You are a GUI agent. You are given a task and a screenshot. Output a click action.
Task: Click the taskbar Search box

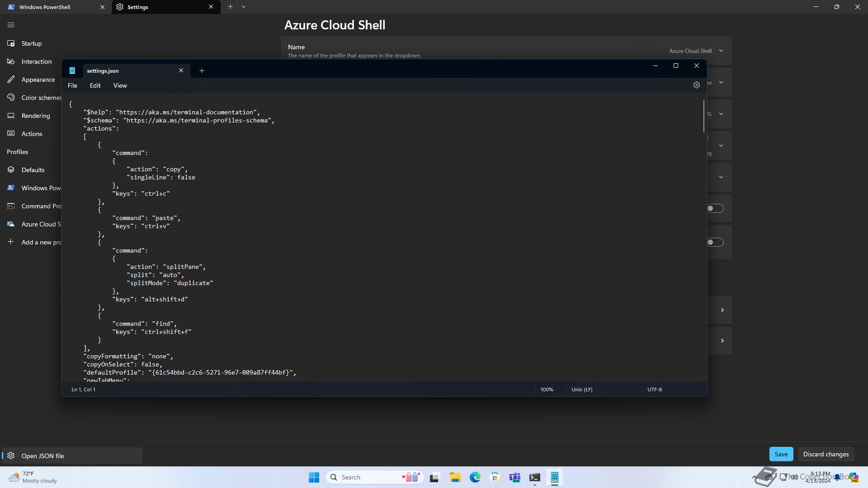point(374,477)
